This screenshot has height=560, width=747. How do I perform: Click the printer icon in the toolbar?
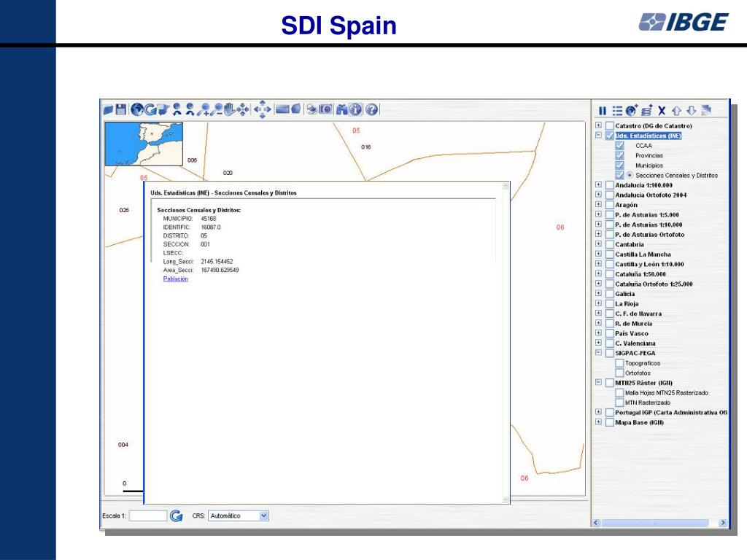pos(311,110)
